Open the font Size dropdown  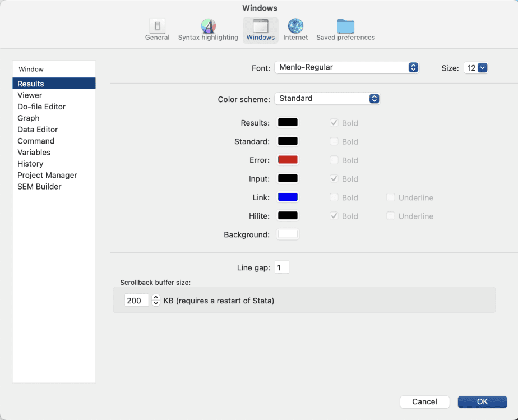[476, 68]
